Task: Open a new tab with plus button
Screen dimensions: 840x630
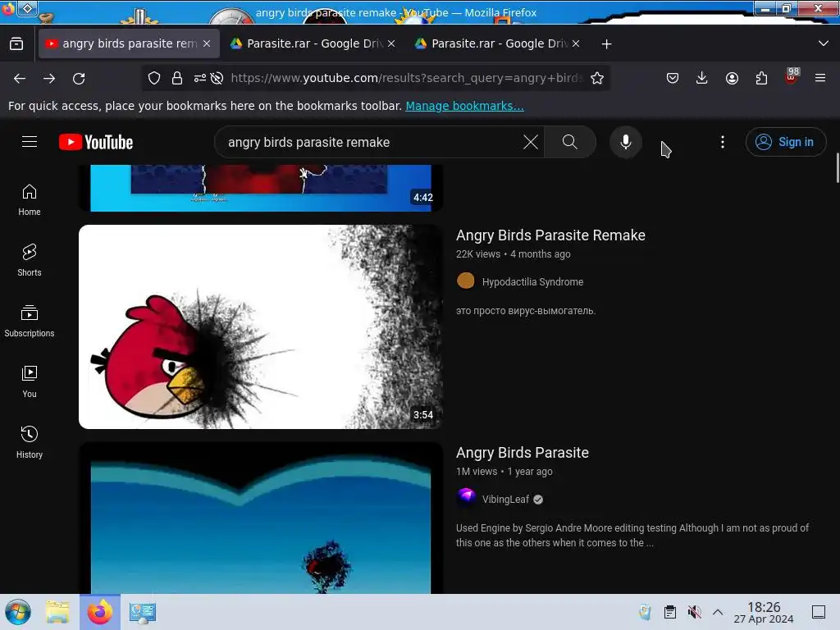Action: click(x=606, y=44)
